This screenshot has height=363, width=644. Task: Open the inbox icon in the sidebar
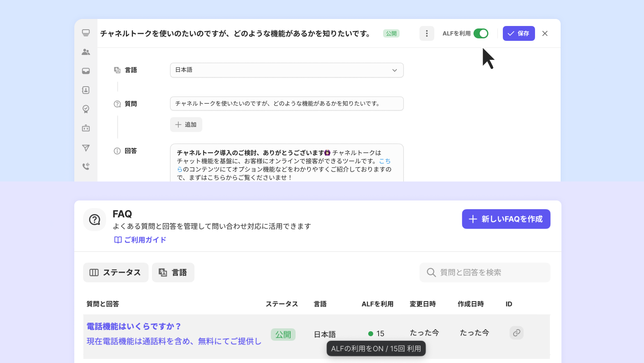coord(86,71)
